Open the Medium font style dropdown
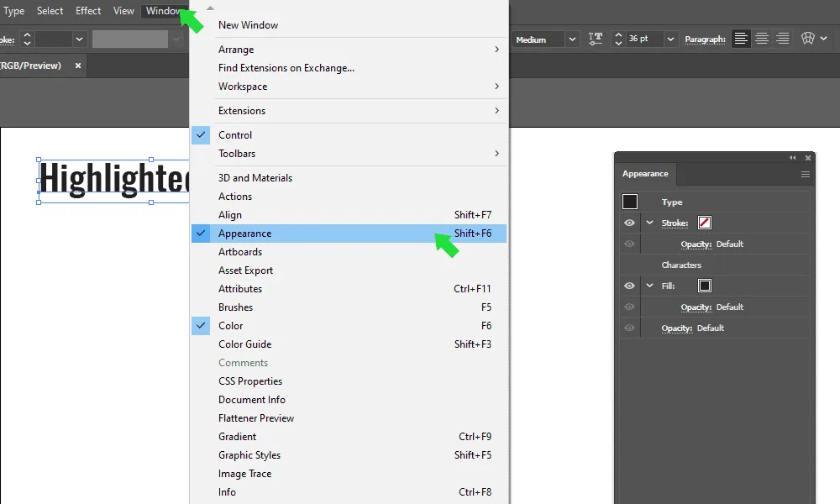840x504 pixels. [572, 39]
